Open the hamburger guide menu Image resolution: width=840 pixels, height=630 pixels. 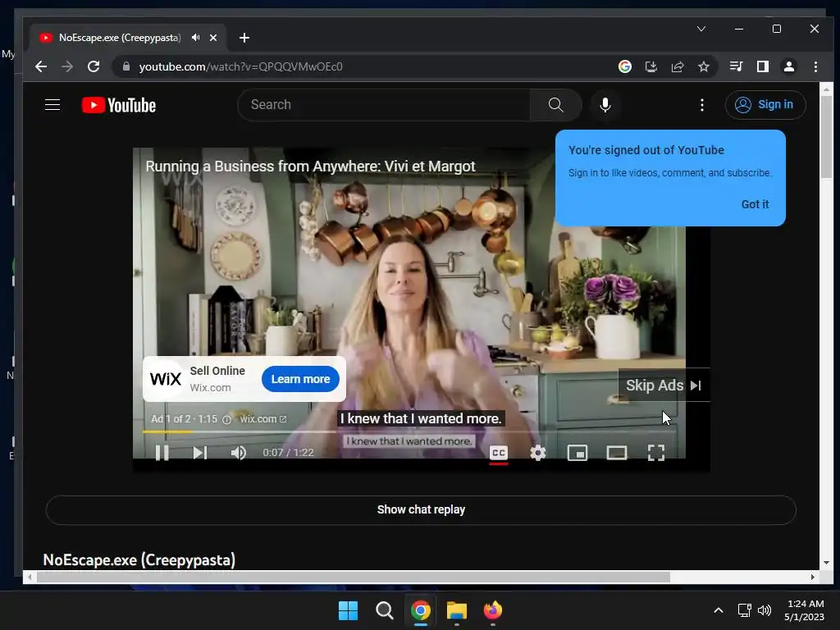52,104
